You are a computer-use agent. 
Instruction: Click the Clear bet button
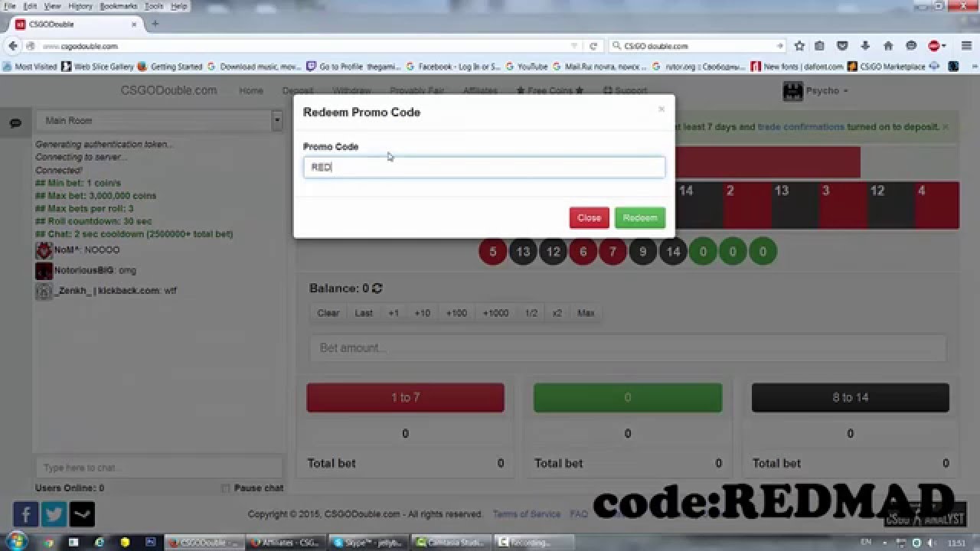[328, 313]
